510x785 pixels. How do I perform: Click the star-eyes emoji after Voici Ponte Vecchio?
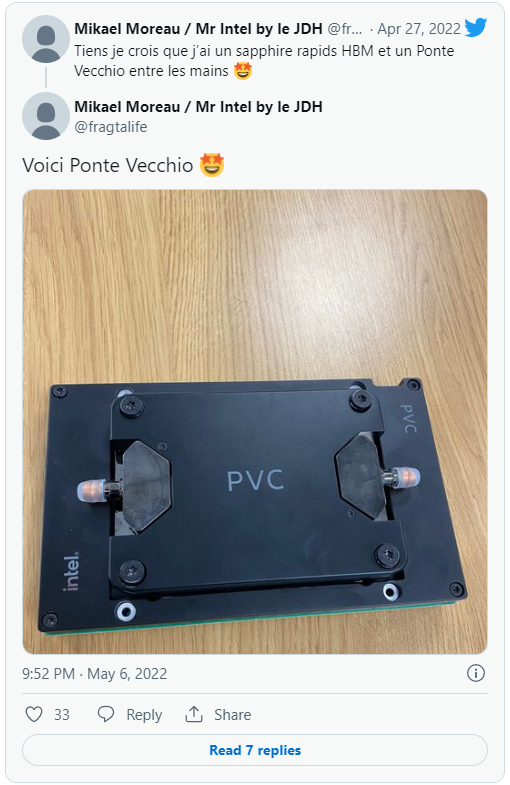[x=212, y=165]
